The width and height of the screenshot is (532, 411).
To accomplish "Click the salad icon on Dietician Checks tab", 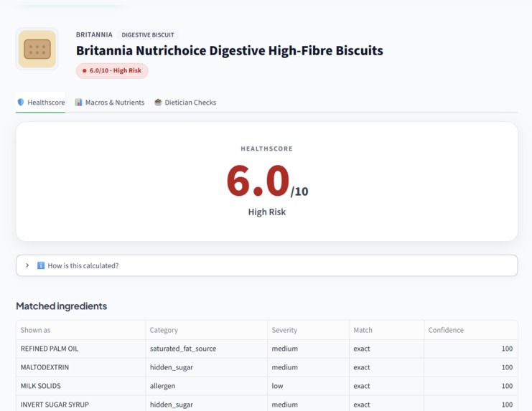I will [158, 102].
